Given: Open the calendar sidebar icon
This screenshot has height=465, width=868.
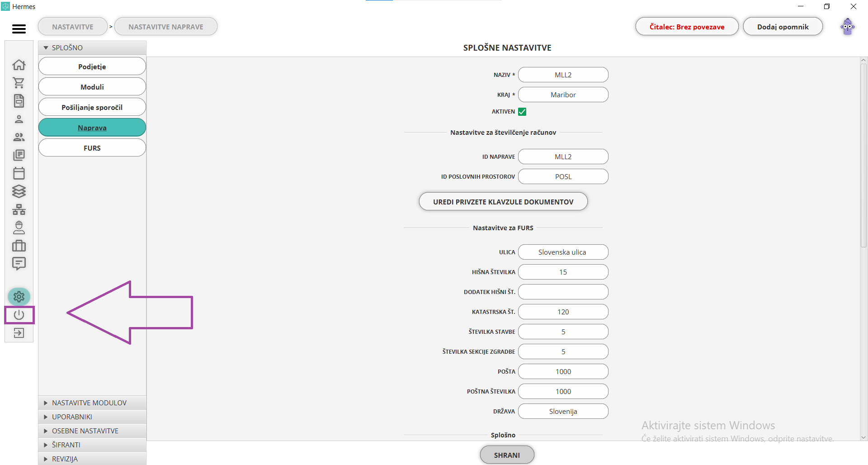Looking at the screenshot, I should tap(19, 173).
